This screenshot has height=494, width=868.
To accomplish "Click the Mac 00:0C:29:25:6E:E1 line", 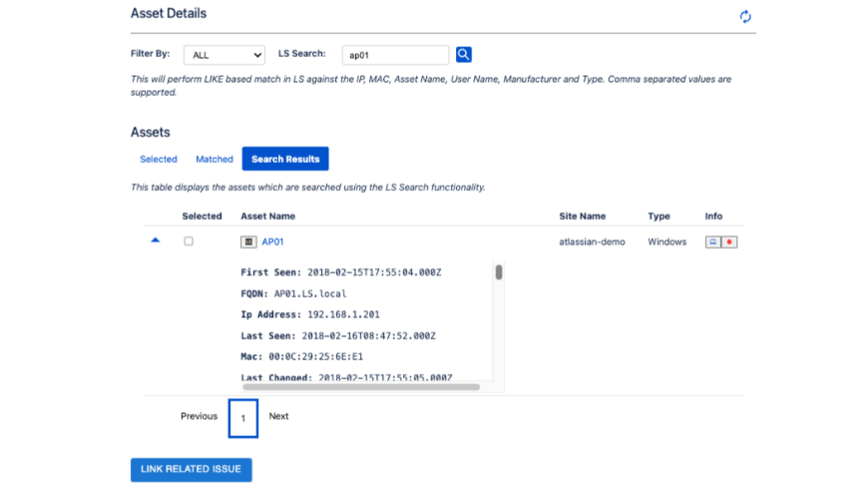I will click(x=301, y=356).
